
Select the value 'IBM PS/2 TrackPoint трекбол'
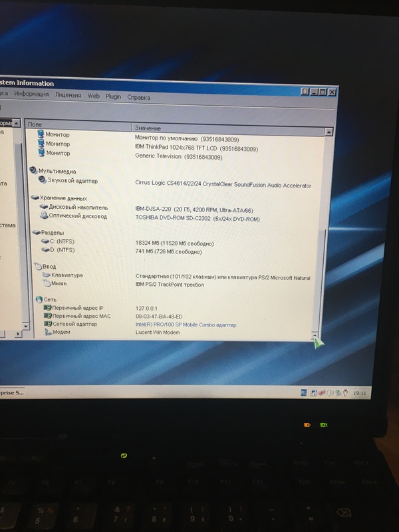170,285
